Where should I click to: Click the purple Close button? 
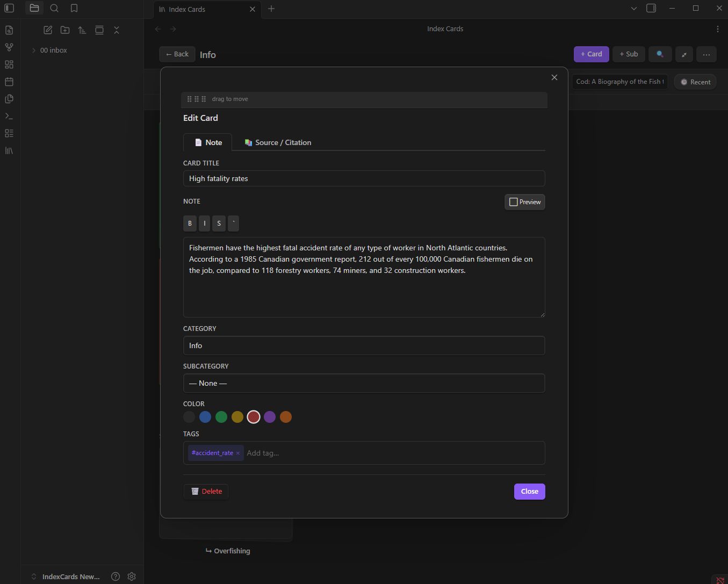tap(530, 492)
